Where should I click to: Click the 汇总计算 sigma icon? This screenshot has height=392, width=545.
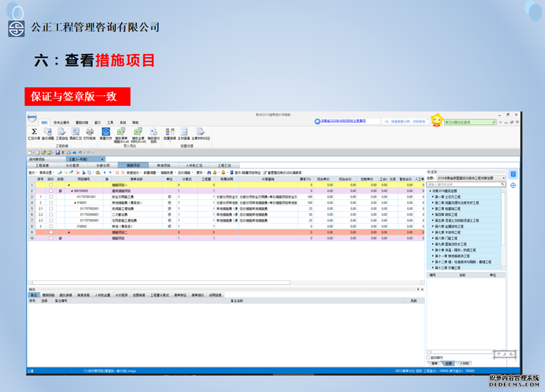(x=34, y=132)
